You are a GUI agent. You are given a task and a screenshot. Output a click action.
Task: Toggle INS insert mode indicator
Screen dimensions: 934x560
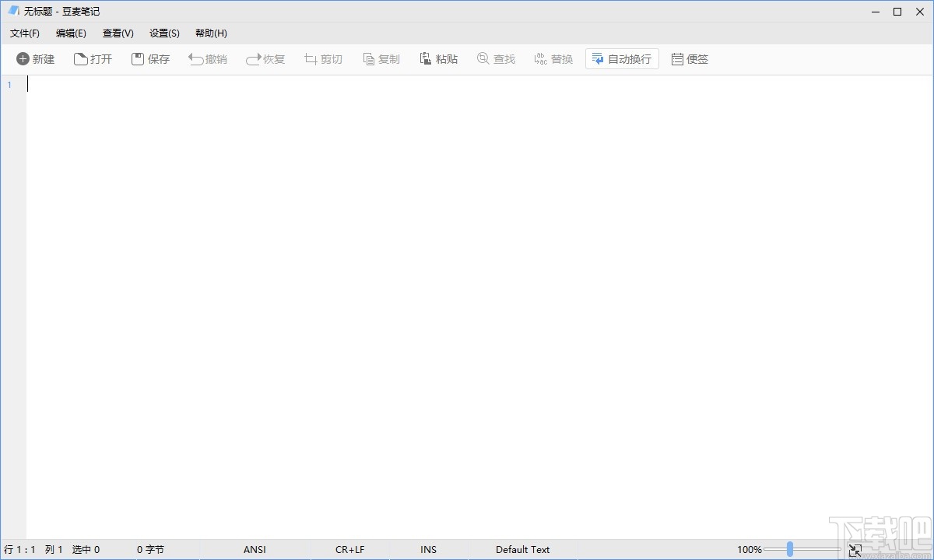point(429,550)
